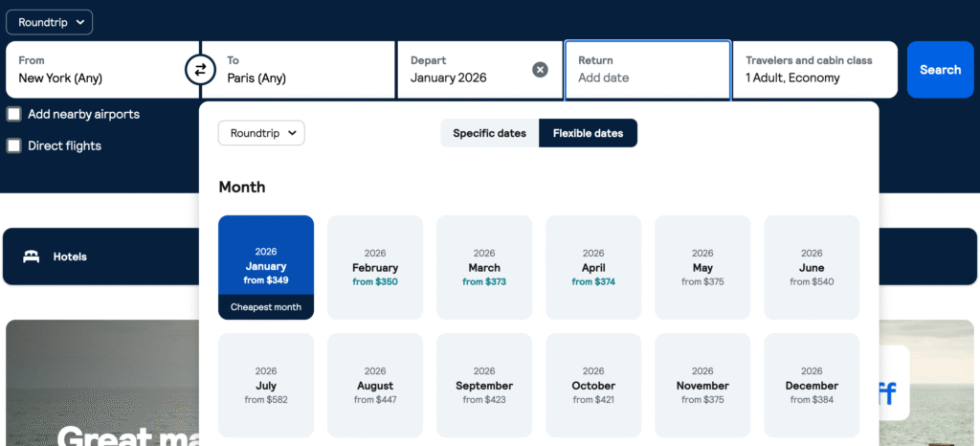980x446 pixels.
Task: Select January 2026 from $349
Action: click(x=266, y=267)
